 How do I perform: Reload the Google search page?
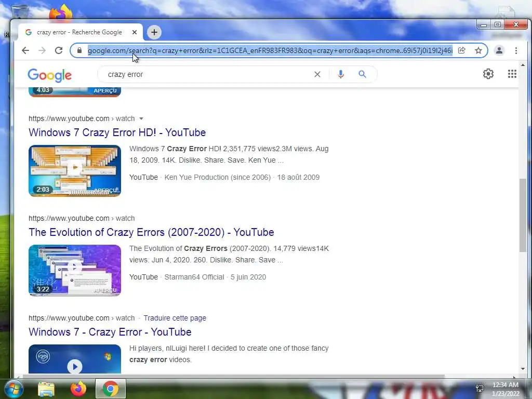(59, 50)
